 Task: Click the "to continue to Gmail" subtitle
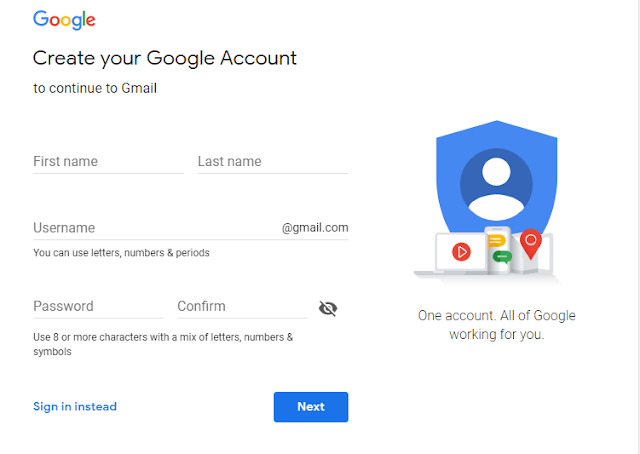coord(95,88)
